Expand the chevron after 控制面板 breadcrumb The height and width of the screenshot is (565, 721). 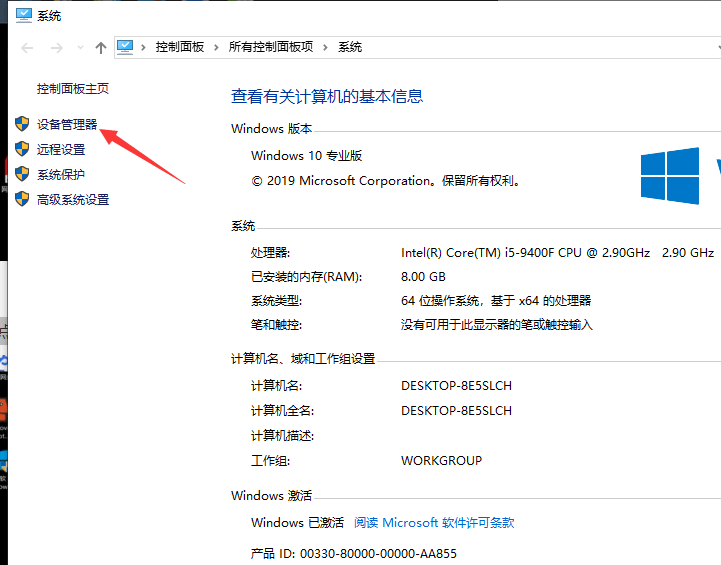(217, 47)
